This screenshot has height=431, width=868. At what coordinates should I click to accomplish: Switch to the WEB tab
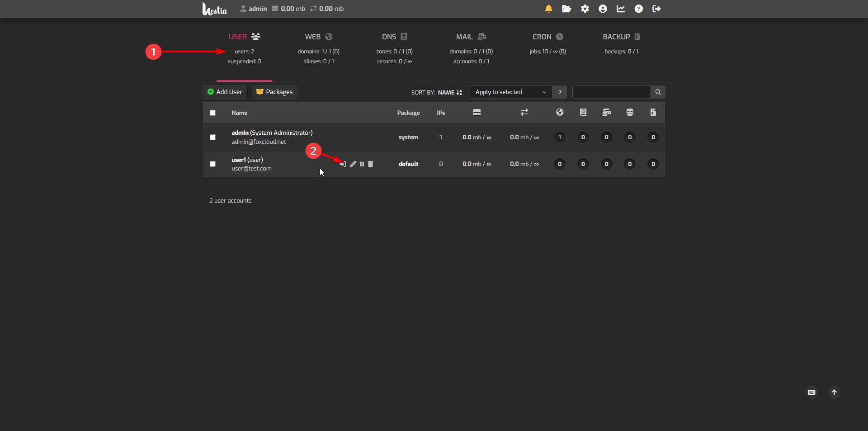tap(318, 37)
